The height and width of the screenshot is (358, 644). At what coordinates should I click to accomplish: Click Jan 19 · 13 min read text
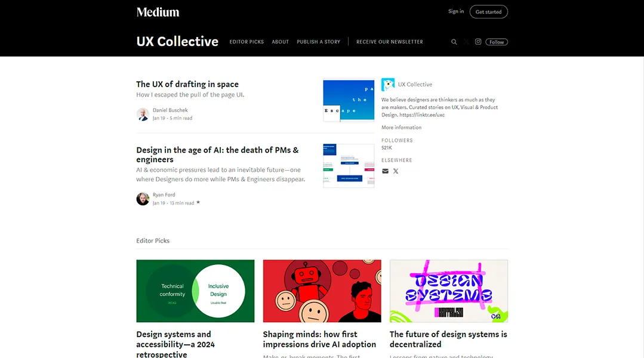173,203
